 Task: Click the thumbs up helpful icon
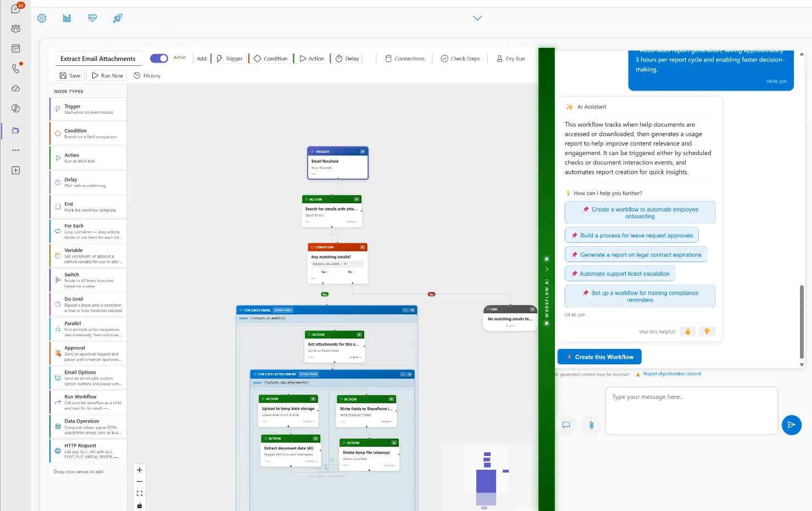click(687, 331)
